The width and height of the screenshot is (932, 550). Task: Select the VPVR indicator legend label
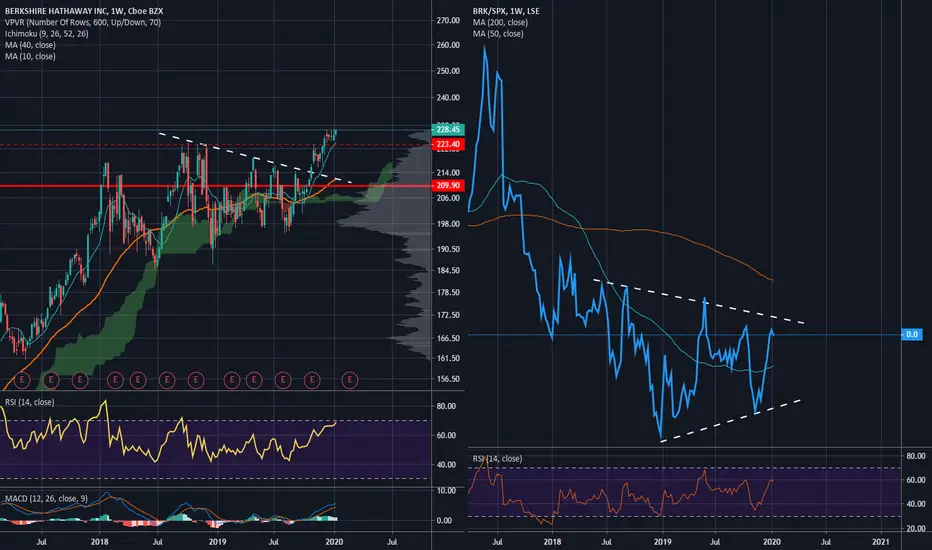tap(83, 22)
